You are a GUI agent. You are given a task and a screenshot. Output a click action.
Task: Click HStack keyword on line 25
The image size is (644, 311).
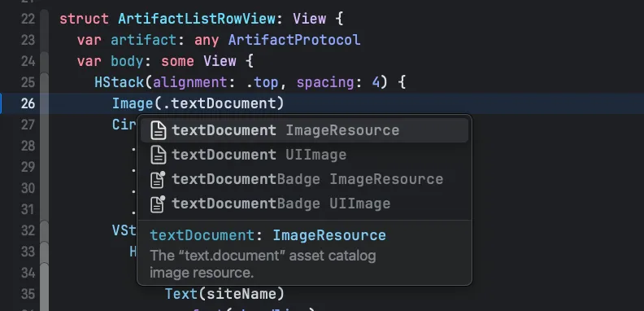[x=119, y=82]
